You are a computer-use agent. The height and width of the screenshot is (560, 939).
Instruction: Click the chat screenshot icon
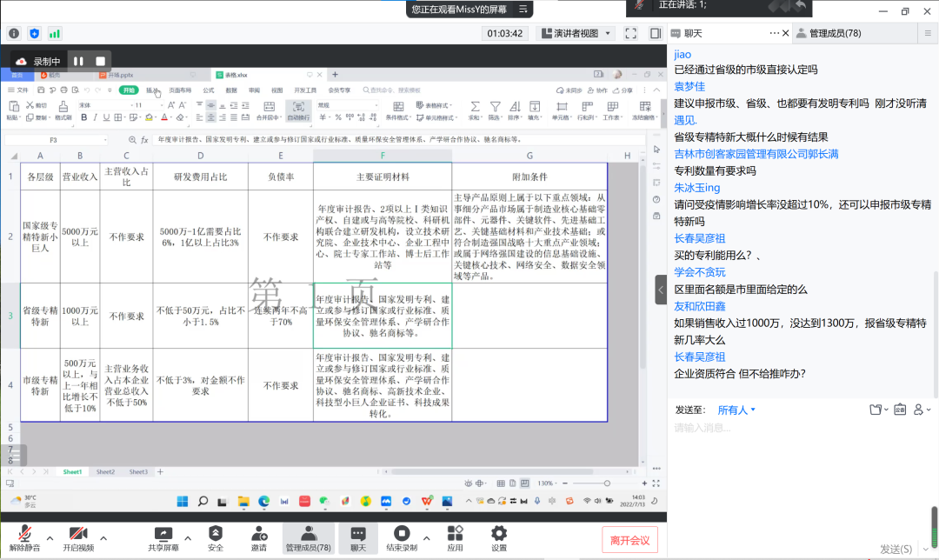click(900, 410)
